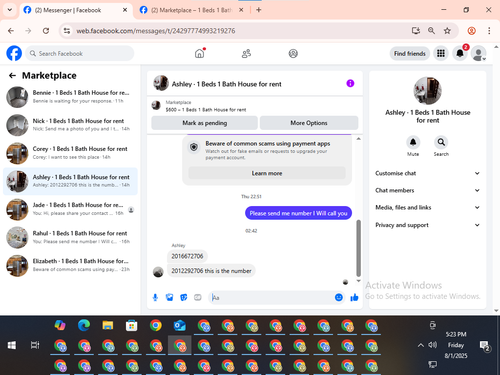Click message bubble 2016672706

click(x=187, y=256)
